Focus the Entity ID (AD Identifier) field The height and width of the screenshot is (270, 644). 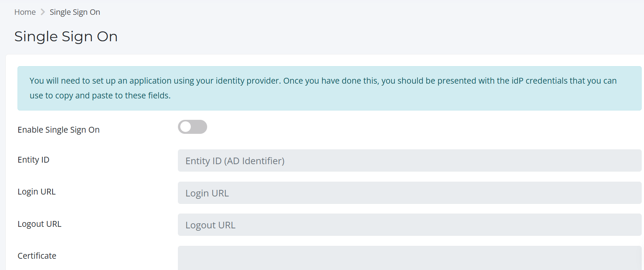409,161
